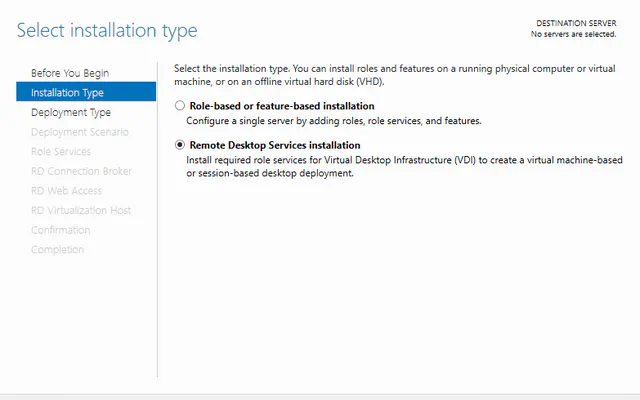The width and height of the screenshot is (640, 400).
Task: Click the 'Configure a single server' description
Action: click(334, 121)
